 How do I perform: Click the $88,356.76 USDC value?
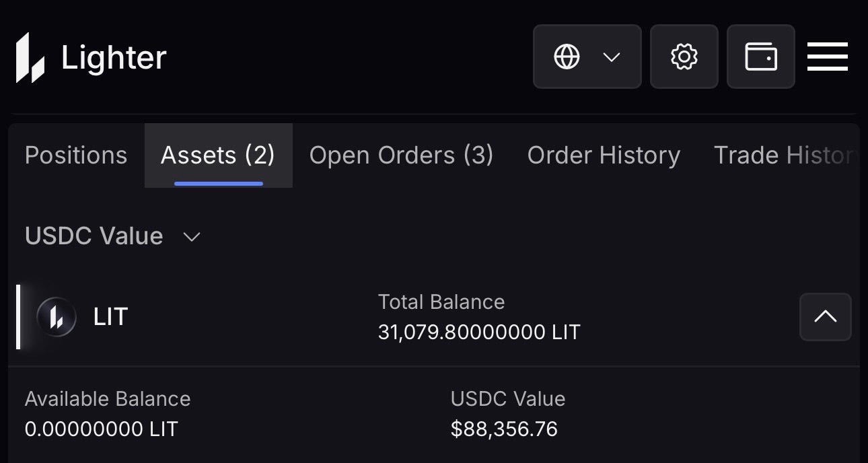(504, 429)
